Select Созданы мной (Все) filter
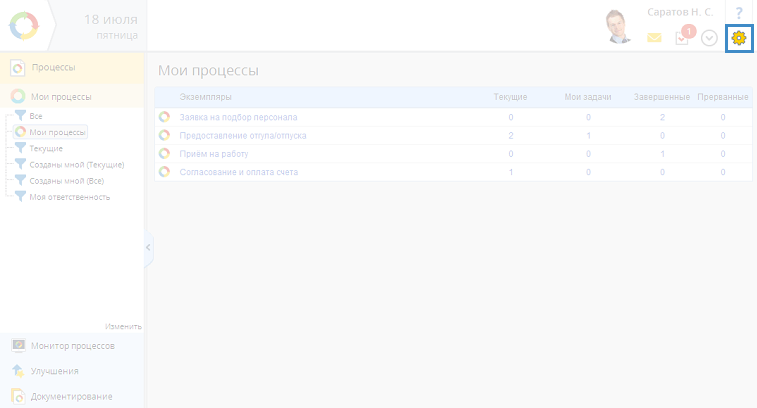 point(66,181)
